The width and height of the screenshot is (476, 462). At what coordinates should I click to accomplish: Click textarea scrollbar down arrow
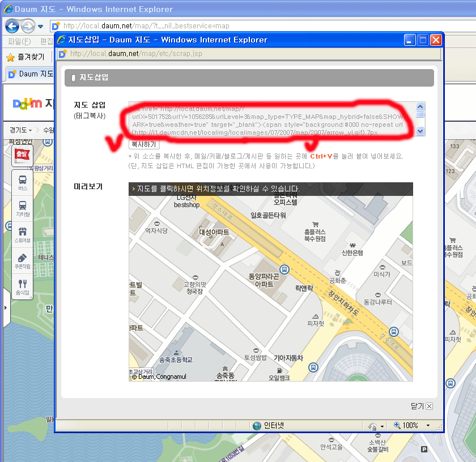click(420, 131)
